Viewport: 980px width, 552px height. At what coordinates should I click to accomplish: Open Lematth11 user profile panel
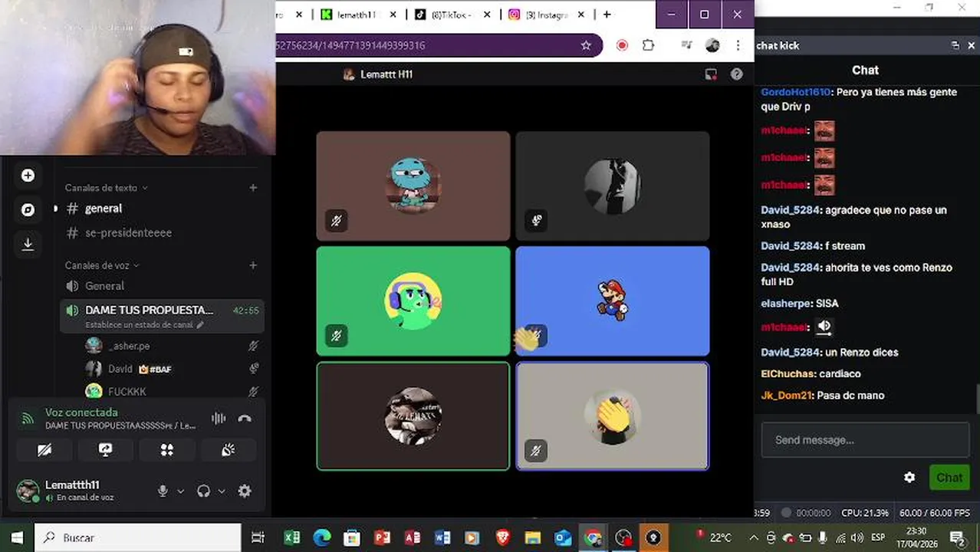[78, 491]
